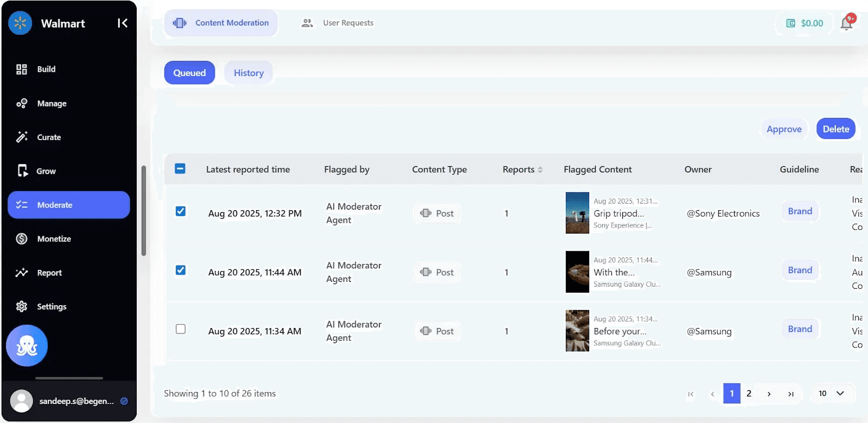Show the History tab
This screenshot has width=868, height=423.
[x=248, y=73]
